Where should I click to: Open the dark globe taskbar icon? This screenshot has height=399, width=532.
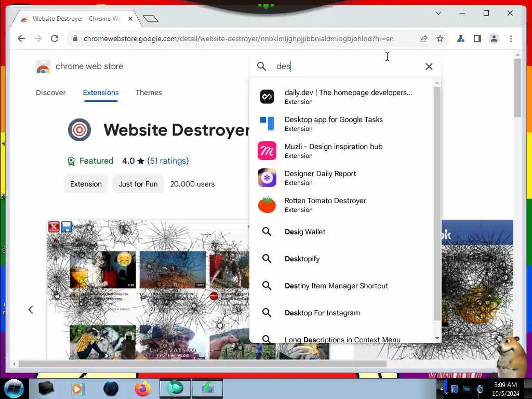[x=111, y=389]
